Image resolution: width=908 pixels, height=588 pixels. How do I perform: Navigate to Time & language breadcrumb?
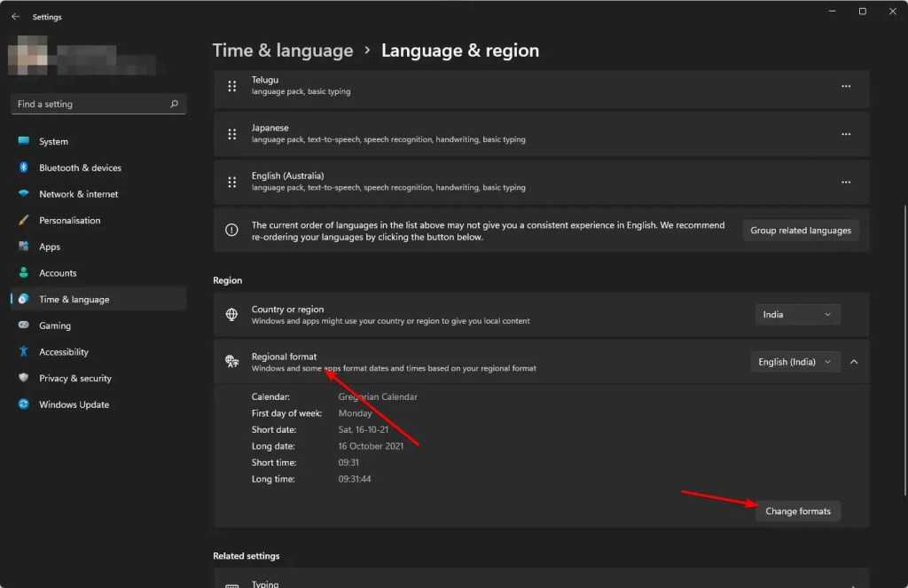[x=283, y=51]
